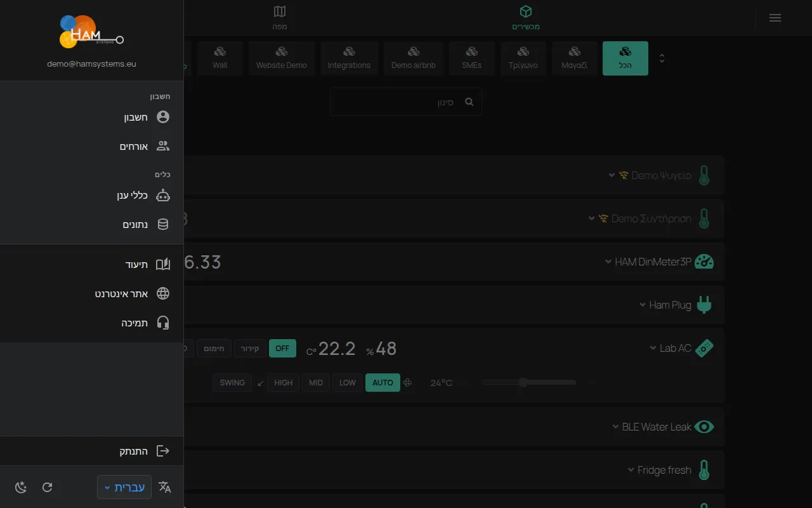Open the אורחים guests menu item
Image resolution: width=812 pixels, height=508 pixels.
(x=92, y=147)
